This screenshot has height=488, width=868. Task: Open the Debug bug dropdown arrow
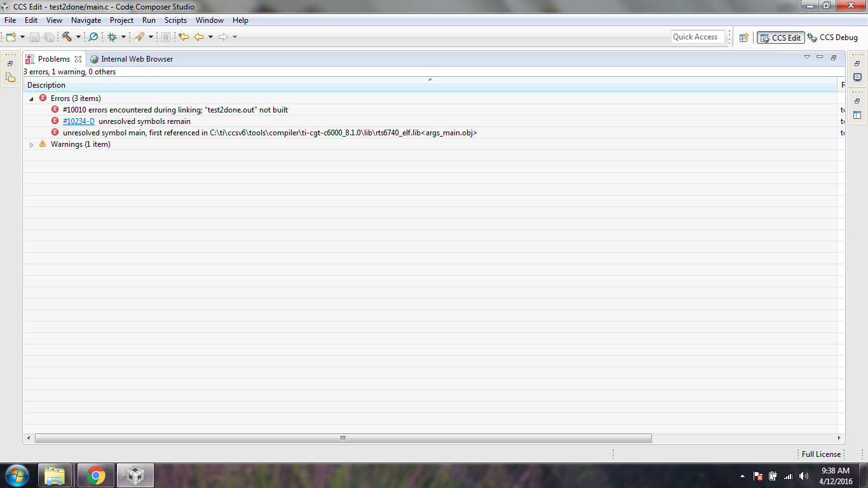(124, 37)
